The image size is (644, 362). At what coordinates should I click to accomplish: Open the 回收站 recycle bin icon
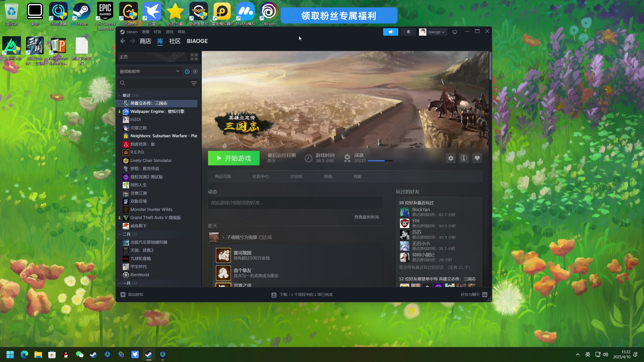point(12,14)
